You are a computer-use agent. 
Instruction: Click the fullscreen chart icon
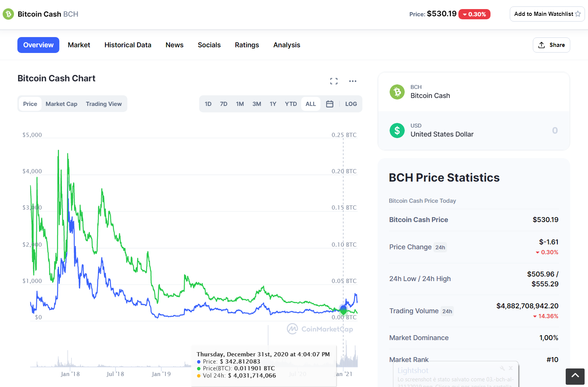[x=334, y=81]
